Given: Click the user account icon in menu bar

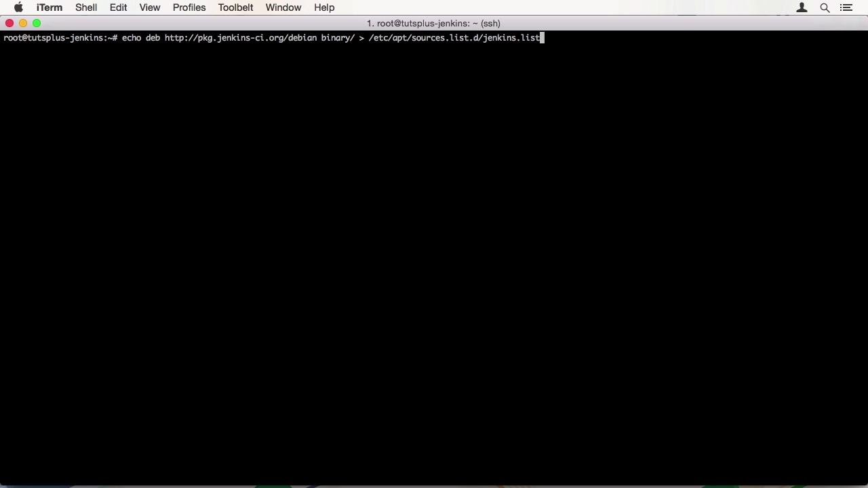Looking at the screenshot, I should coord(802,7).
